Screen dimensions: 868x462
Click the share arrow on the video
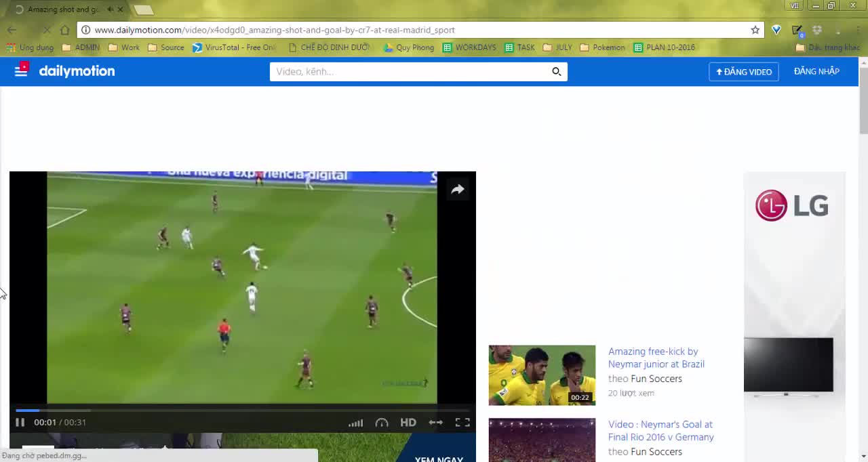[x=458, y=190]
